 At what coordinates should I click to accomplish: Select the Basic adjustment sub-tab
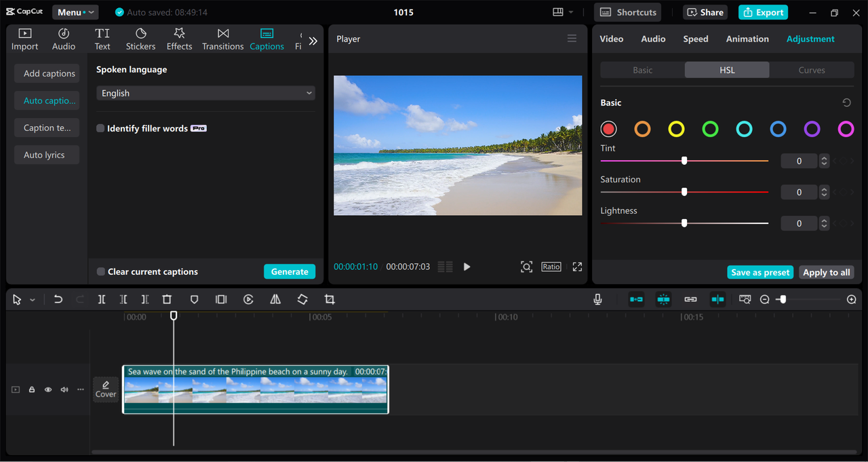pyautogui.click(x=643, y=70)
